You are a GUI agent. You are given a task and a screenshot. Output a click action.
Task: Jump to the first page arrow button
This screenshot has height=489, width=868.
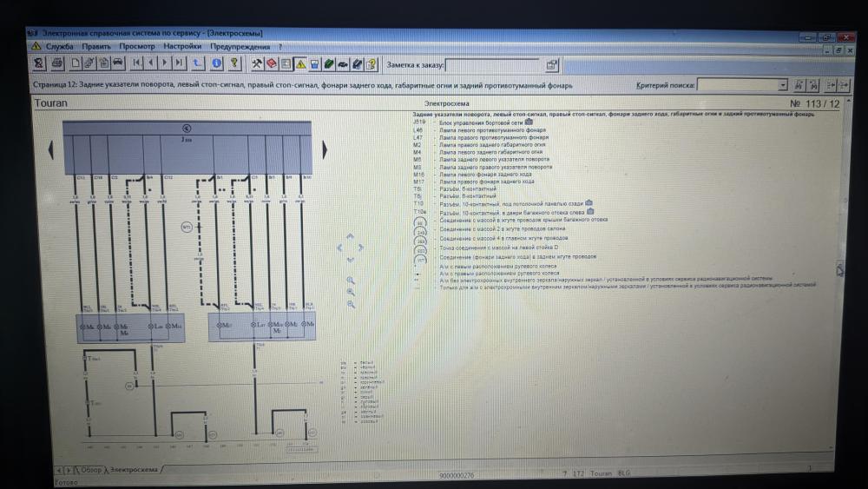(137, 63)
